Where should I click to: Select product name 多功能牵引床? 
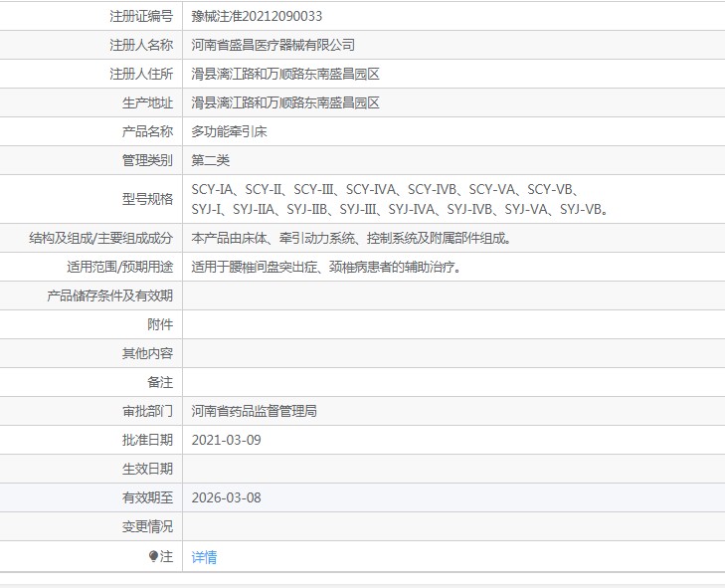click(x=230, y=132)
